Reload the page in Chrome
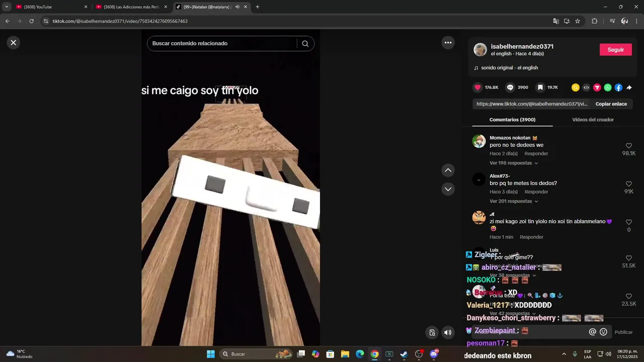Screen dimensions: 644x362 pyautogui.click(x=31, y=21)
